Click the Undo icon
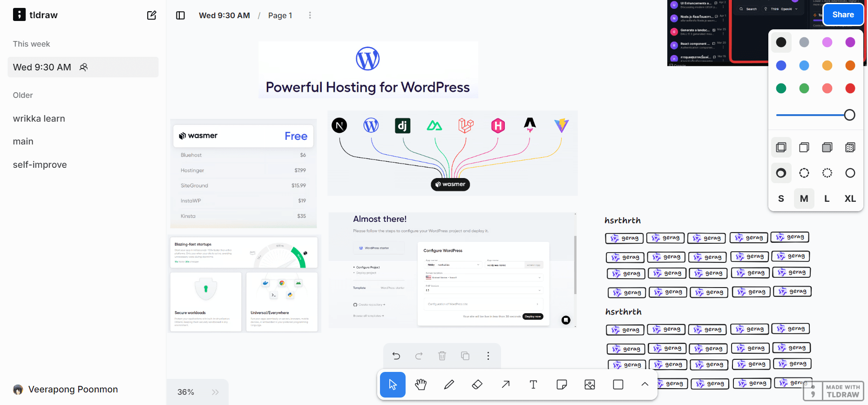 [x=396, y=356]
